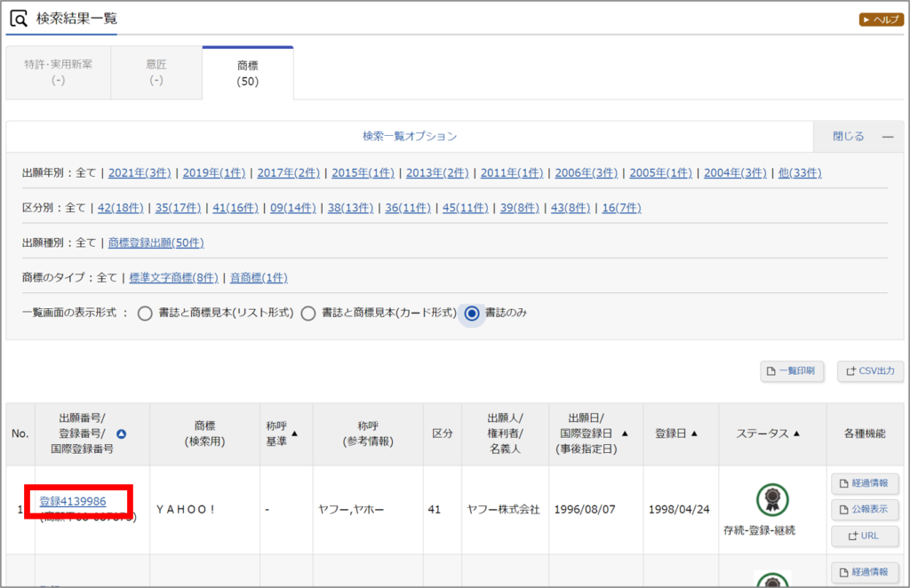Filter by 音商標(1件)
The width and height of the screenshot is (910, 588).
click(x=259, y=278)
